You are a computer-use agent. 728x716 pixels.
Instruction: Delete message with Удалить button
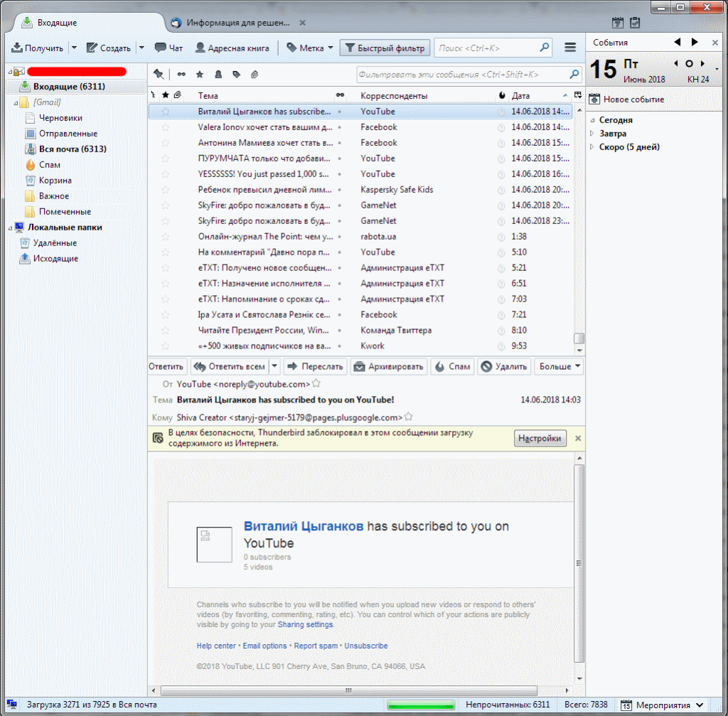(503, 367)
